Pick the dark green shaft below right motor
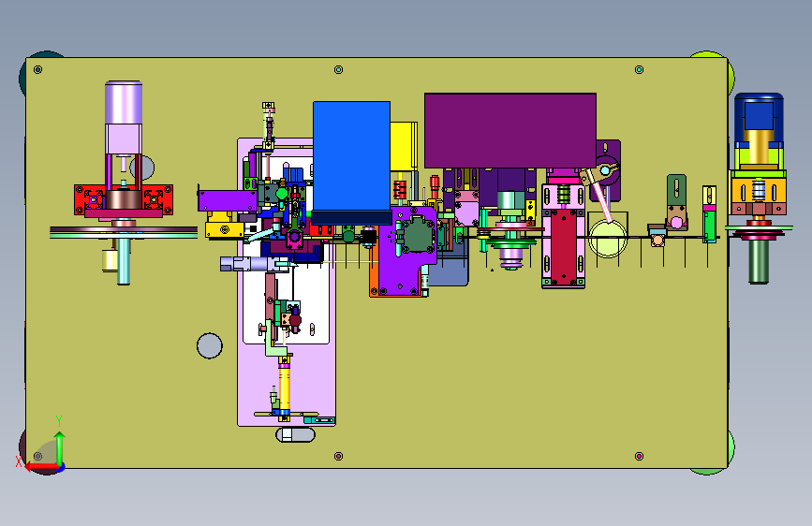This screenshot has height=526, width=812. pyautogui.click(x=759, y=261)
